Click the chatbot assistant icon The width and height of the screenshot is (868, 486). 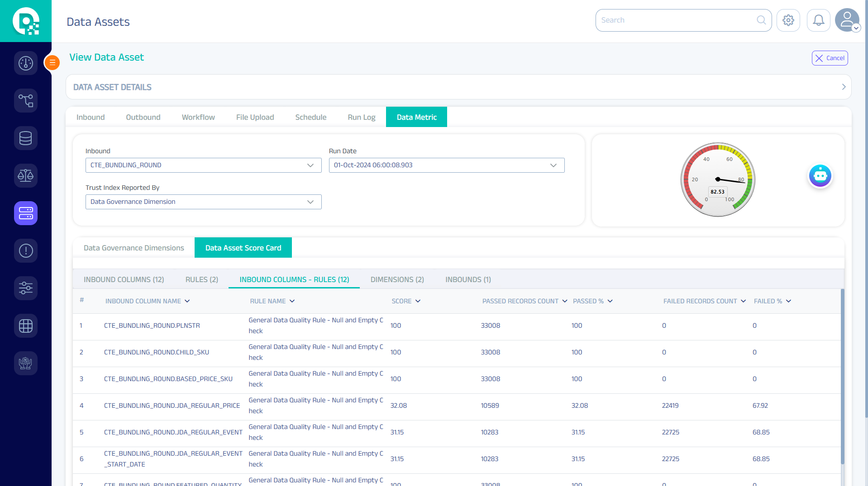pyautogui.click(x=820, y=176)
